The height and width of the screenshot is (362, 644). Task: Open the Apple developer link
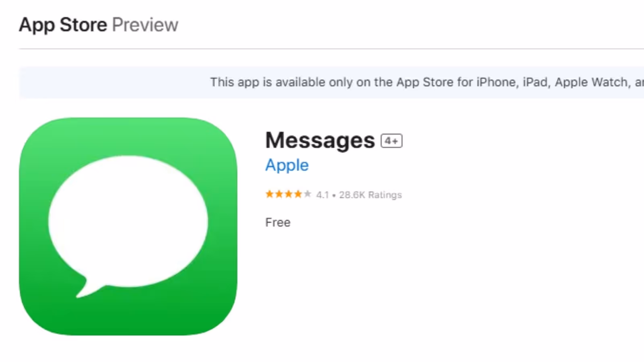click(x=287, y=166)
